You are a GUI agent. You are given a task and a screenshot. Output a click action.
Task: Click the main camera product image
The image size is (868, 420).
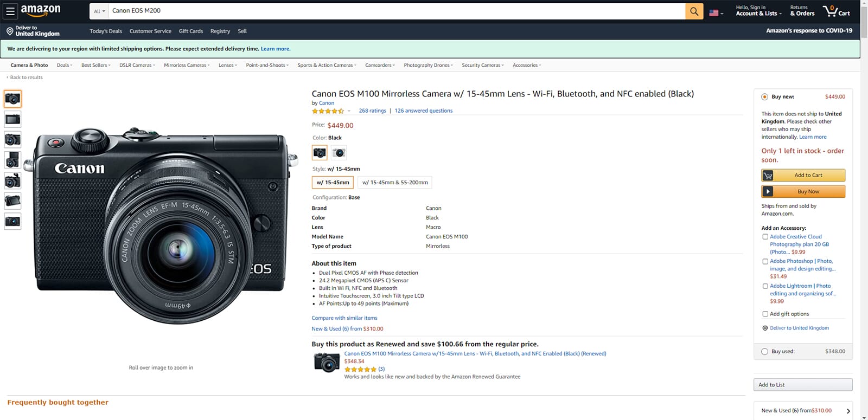tap(162, 225)
